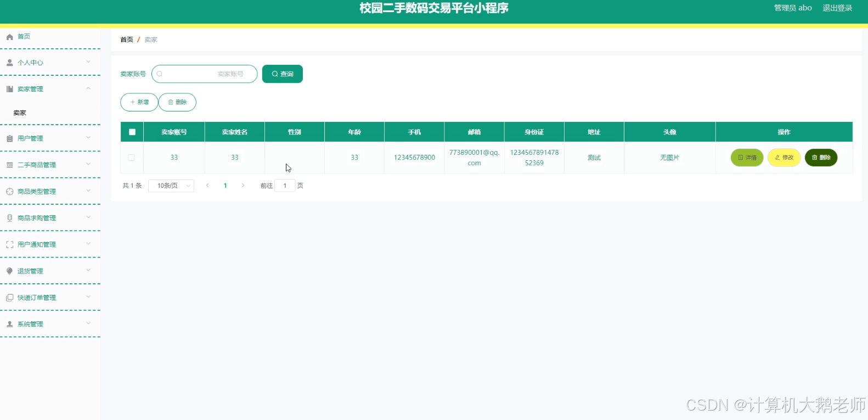The width and height of the screenshot is (868, 420).
Task: Click the 773890001@qq.com email cell
Action: 474,158
